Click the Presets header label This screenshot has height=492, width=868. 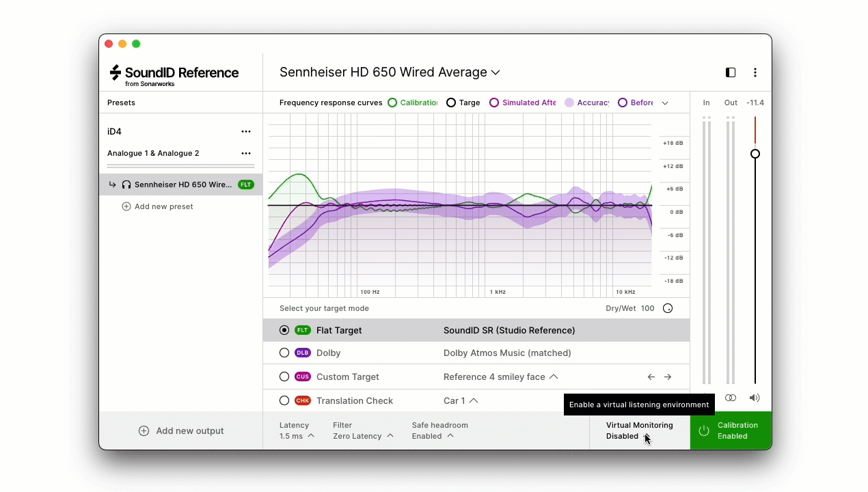point(121,102)
